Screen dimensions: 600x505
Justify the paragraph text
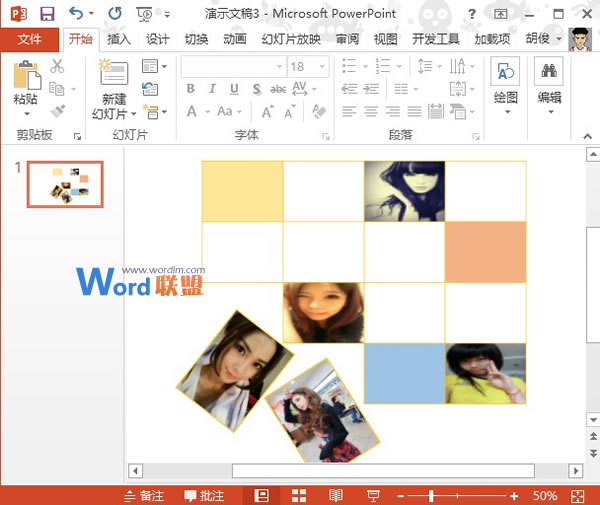tap(414, 111)
